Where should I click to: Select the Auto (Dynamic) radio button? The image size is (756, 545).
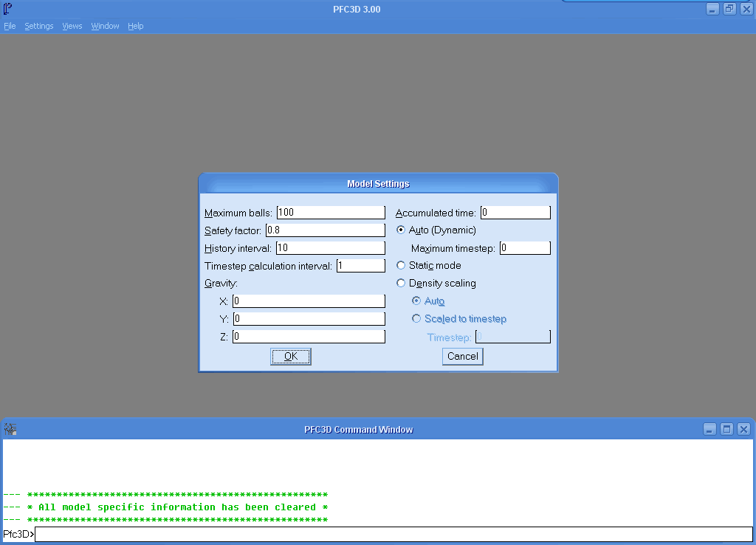[401, 230]
